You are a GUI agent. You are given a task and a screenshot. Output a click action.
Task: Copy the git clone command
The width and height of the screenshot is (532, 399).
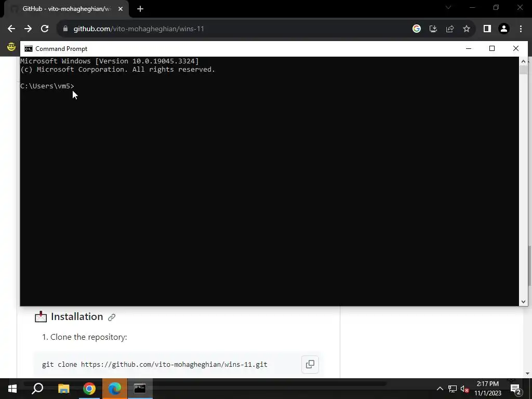coord(310,364)
